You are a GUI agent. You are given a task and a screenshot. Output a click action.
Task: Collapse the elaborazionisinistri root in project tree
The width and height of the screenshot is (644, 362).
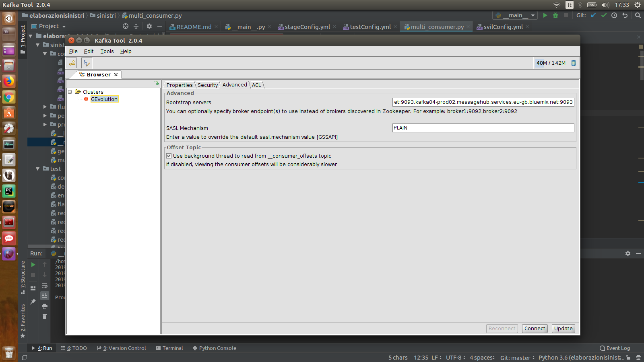coord(31,36)
